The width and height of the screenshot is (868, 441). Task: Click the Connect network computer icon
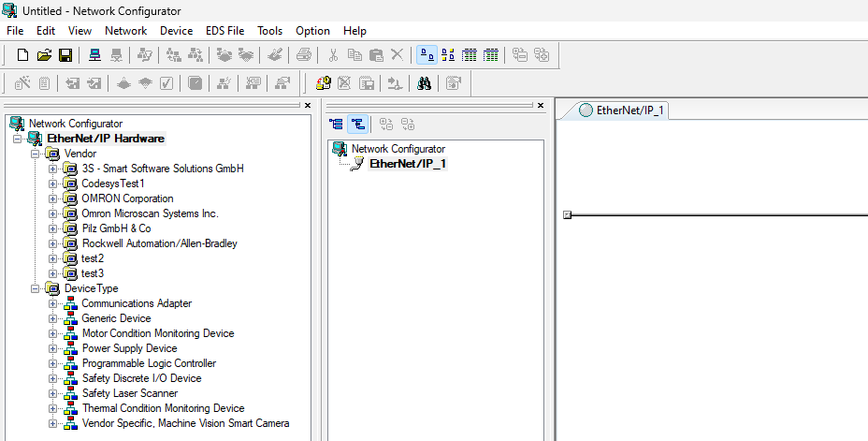tap(94, 55)
